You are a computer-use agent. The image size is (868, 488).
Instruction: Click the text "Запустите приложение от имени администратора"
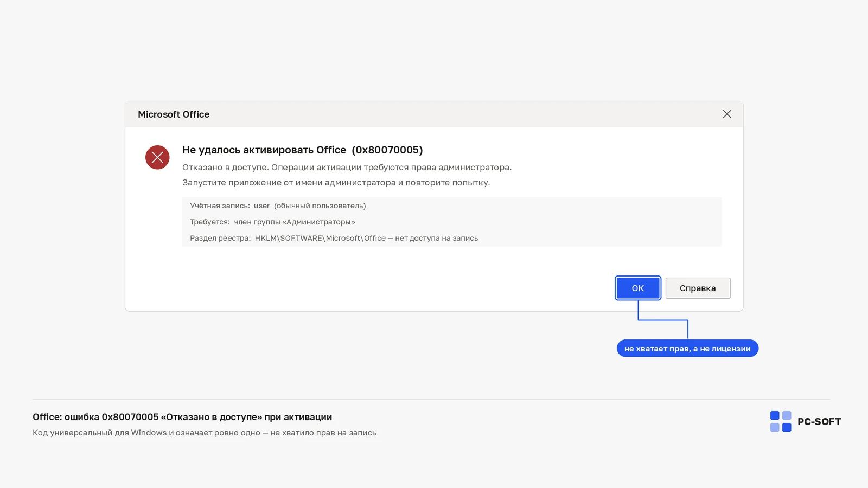coord(289,182)
